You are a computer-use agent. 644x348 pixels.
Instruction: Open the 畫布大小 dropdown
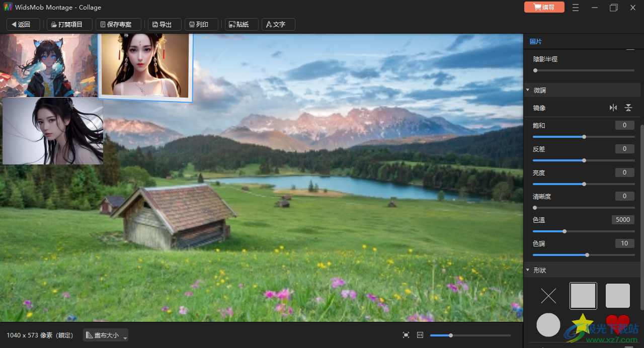(x=106, y=335)
